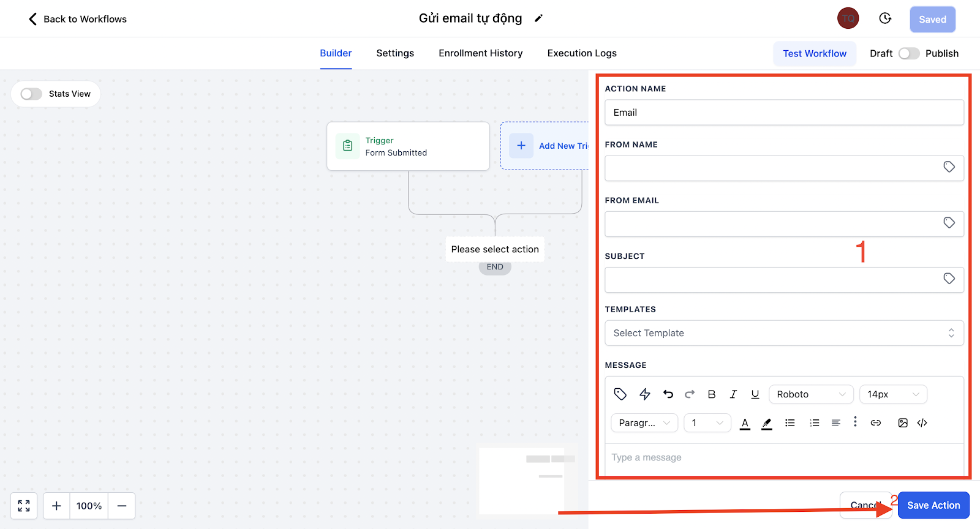
Task: Click the Action Name field containing Email
Action: [784, 113]
